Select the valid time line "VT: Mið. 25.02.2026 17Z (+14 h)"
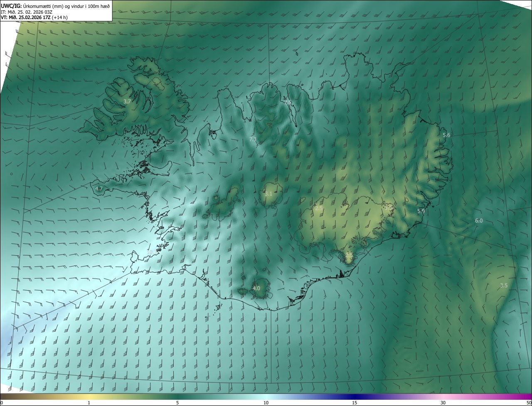Image resolution: width=532 pixels, height=406 pixels. (x=35, y=17)
